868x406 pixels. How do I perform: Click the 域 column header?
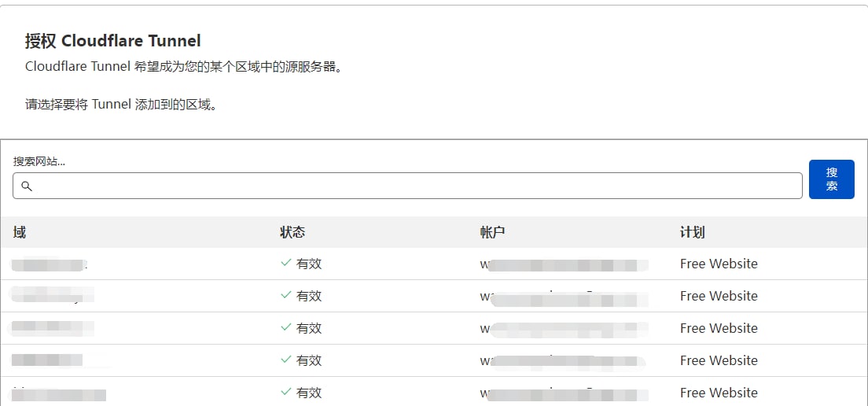click(x=20, y=232)
